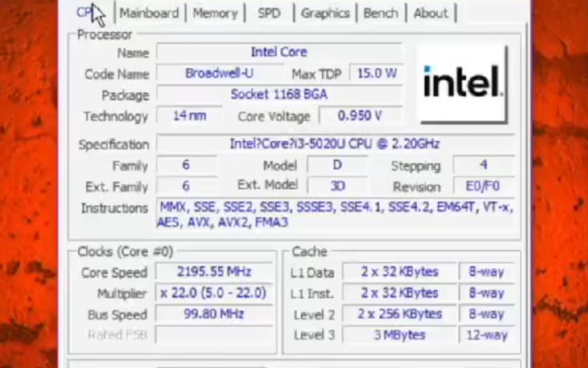Click the L1 Data 8-way associativity value
Viewport: 588px width, 368px height.
click(x=486, y=272)
